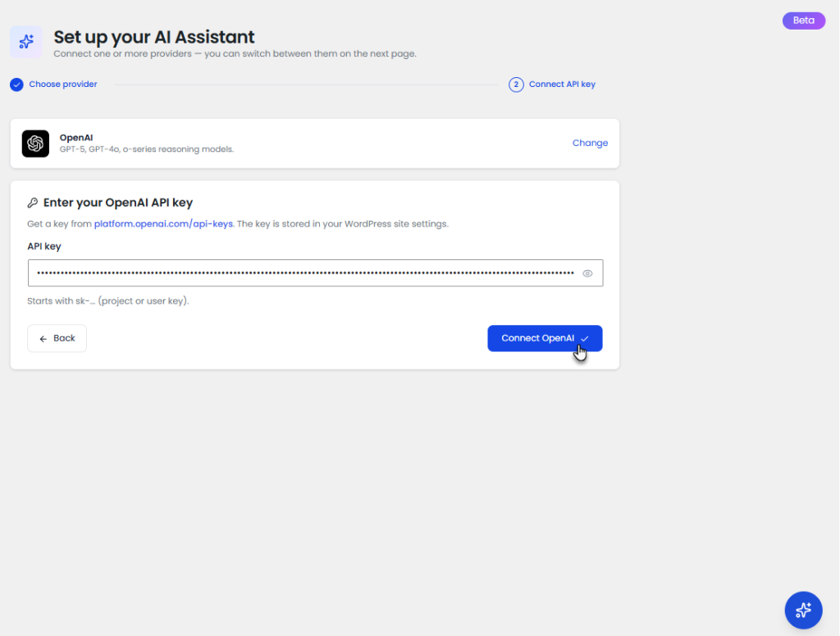Click the Change provider link
The width and height of the screenshot is (840, 636).
click(x=590, y=143)
